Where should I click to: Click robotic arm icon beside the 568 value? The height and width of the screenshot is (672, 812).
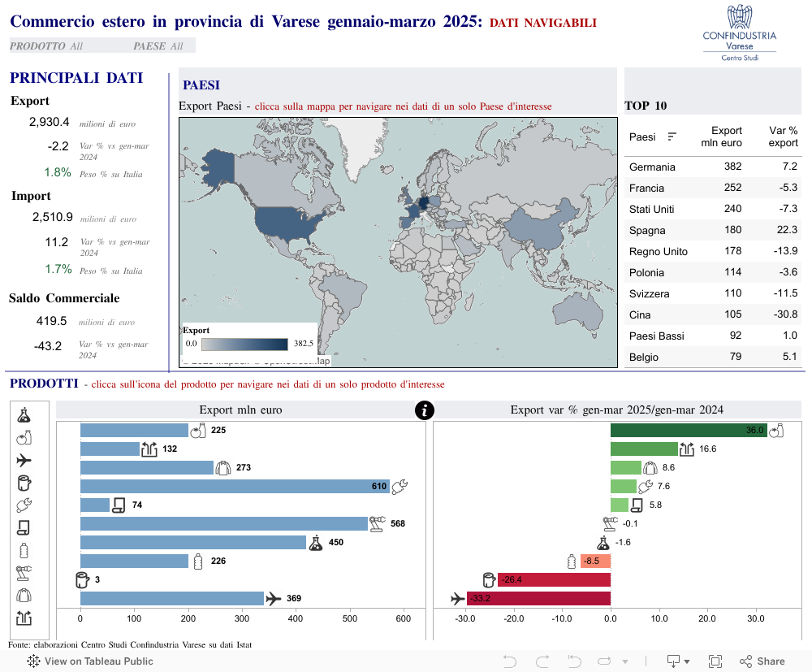pyautogui.click(x=377, y=524)
